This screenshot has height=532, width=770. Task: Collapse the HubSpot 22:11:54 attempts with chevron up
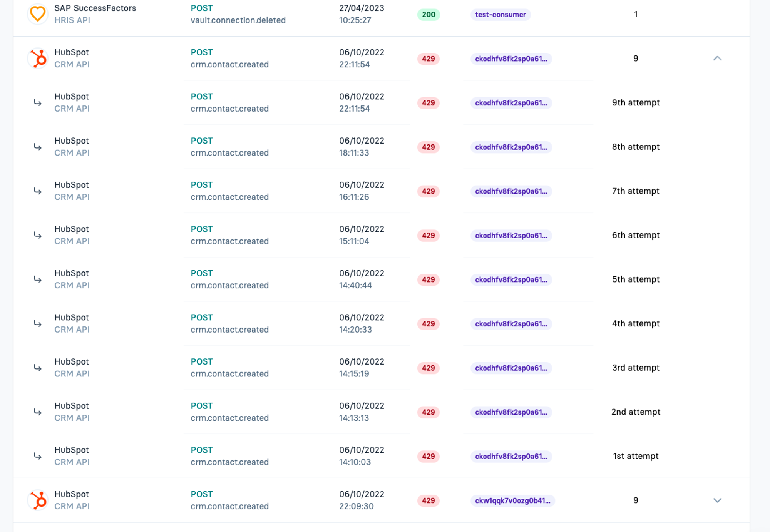717,59
